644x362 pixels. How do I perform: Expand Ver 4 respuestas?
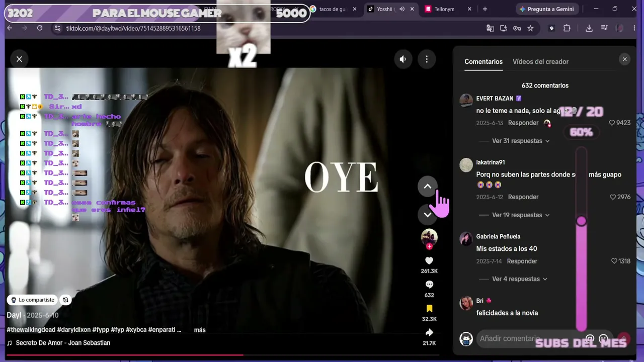tap(519, 279)
